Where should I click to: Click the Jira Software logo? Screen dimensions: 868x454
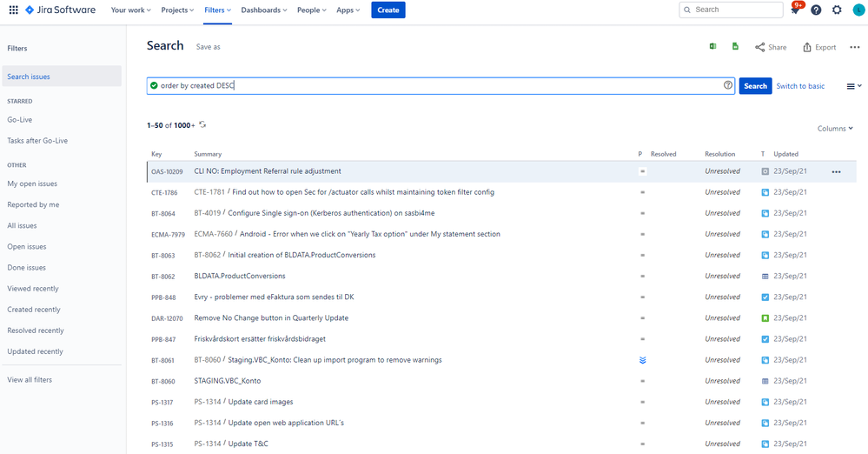tap(60, 10)
